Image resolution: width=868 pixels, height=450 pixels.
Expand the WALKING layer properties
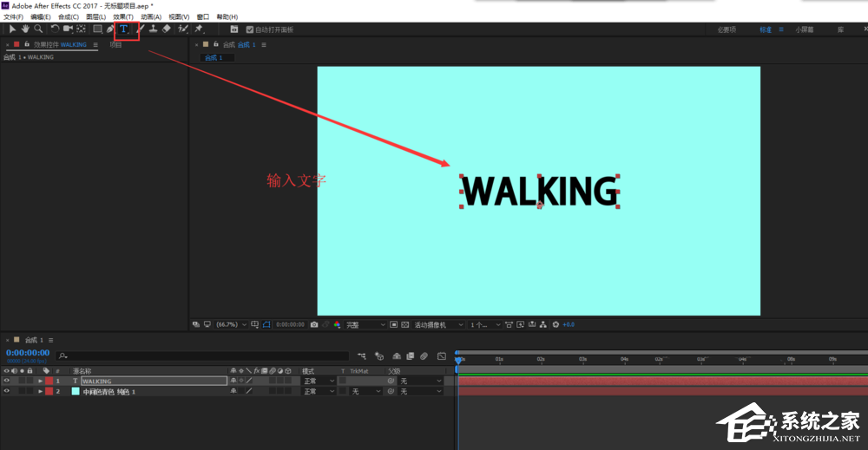(x=40, y=381)
